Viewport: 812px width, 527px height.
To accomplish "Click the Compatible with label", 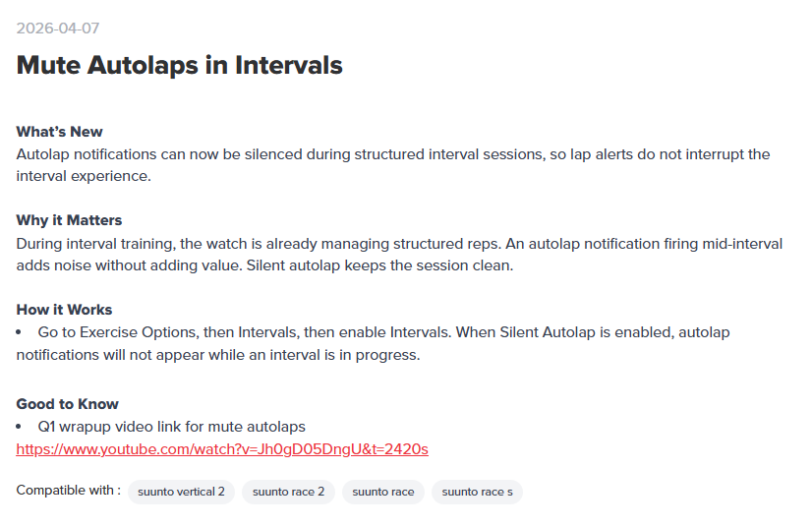I will [x=69, y=491].
